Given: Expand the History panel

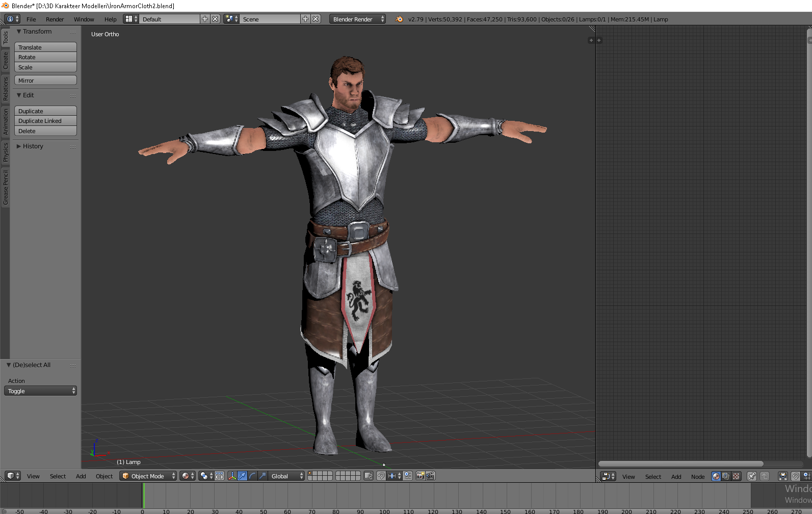Looking at the screenshot, I should (33, 146).
